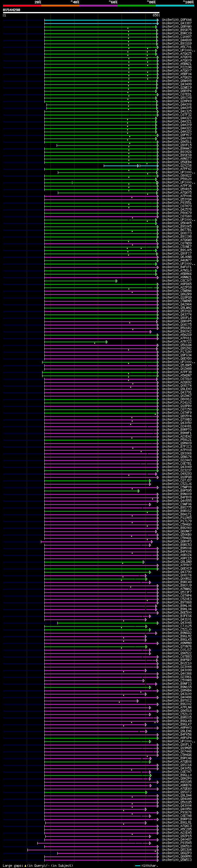Click the white query sequence bar

[x=81, y=13]
